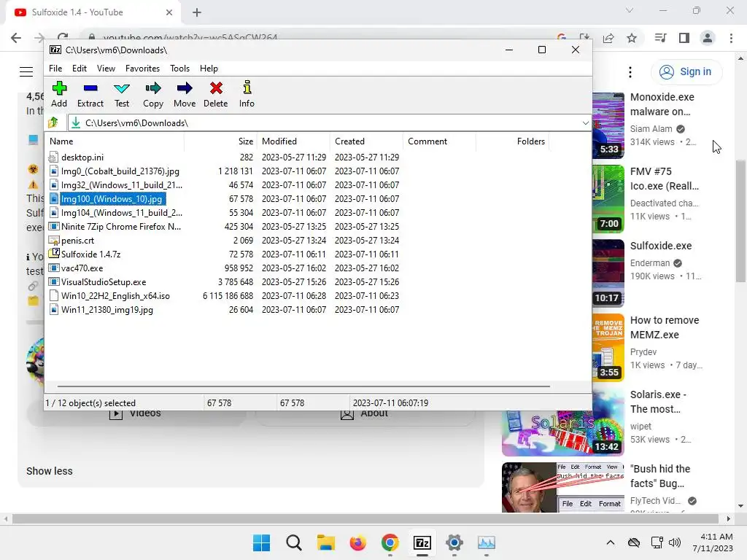
Task: Click Show less in the description
Action: (50, 471)
